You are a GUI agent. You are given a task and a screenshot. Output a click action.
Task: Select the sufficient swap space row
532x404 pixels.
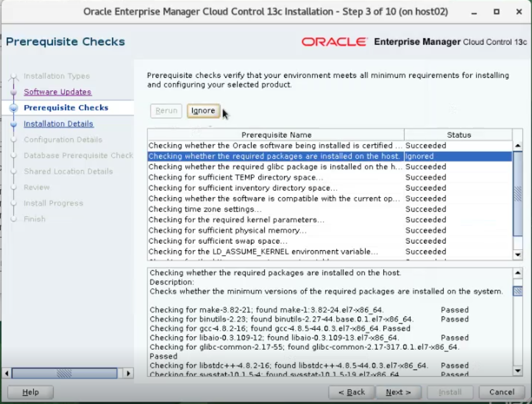click(x=330, y=241)
